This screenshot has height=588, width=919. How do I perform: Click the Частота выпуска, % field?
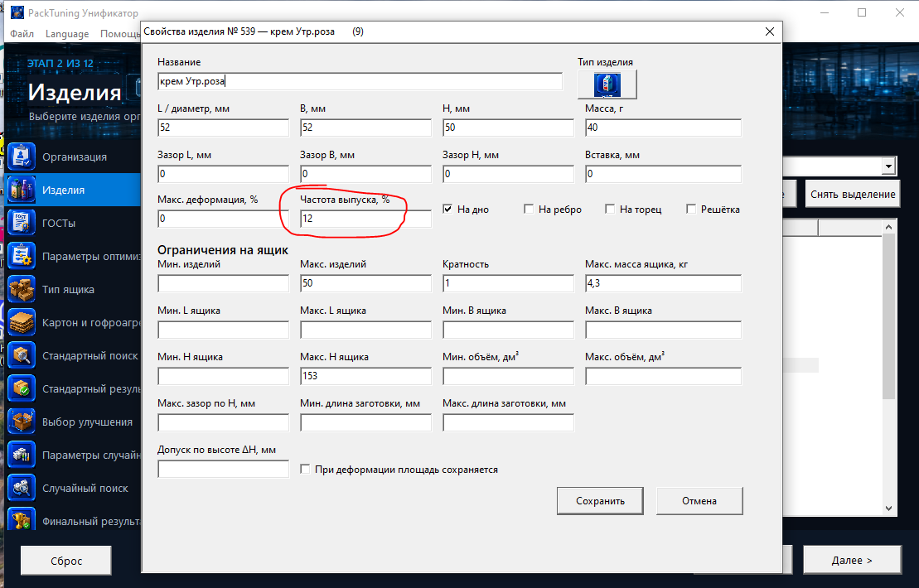click(365, 219)
